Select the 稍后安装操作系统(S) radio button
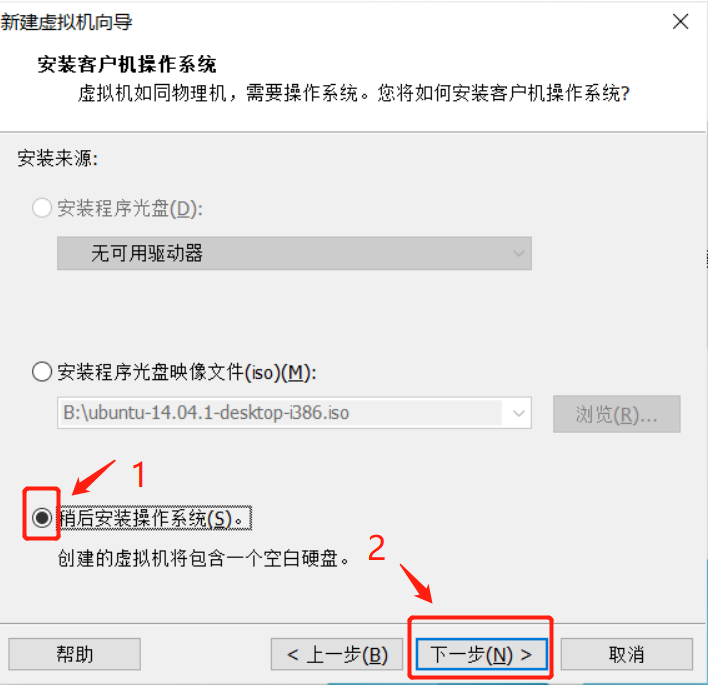 (42, 517)
